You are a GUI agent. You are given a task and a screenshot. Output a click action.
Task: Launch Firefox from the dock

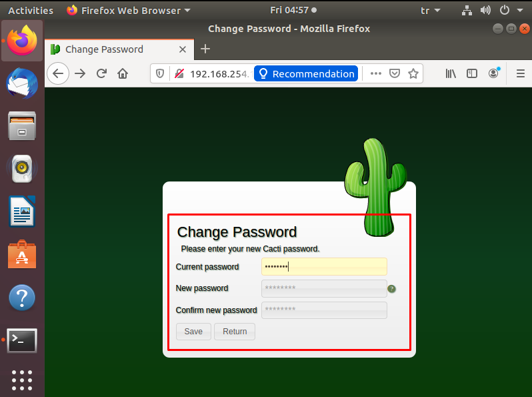[22, 41]
